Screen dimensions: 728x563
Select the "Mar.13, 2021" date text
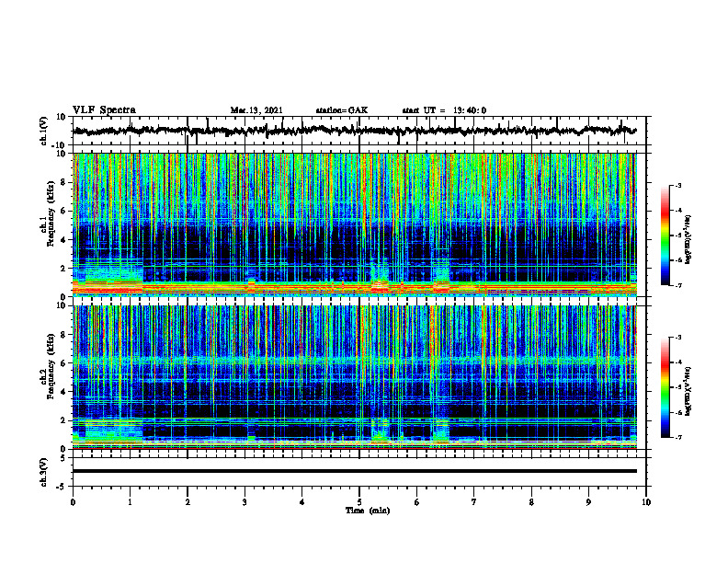click(256, 110)
